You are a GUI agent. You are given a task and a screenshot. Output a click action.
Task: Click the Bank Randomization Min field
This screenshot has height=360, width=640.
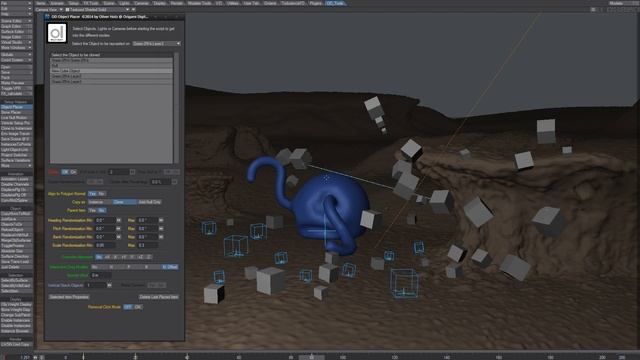pyautogui.click(x=105, y=237)
